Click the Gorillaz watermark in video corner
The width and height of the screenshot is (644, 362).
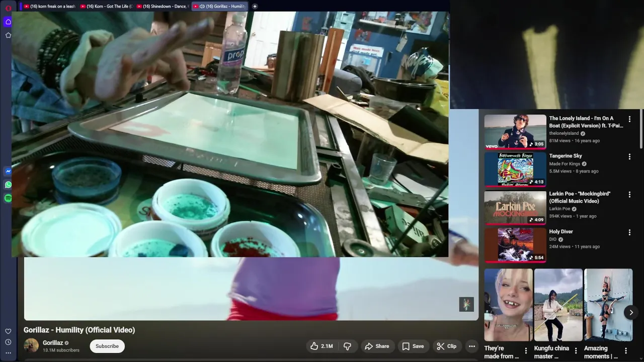tap(466, 304)
